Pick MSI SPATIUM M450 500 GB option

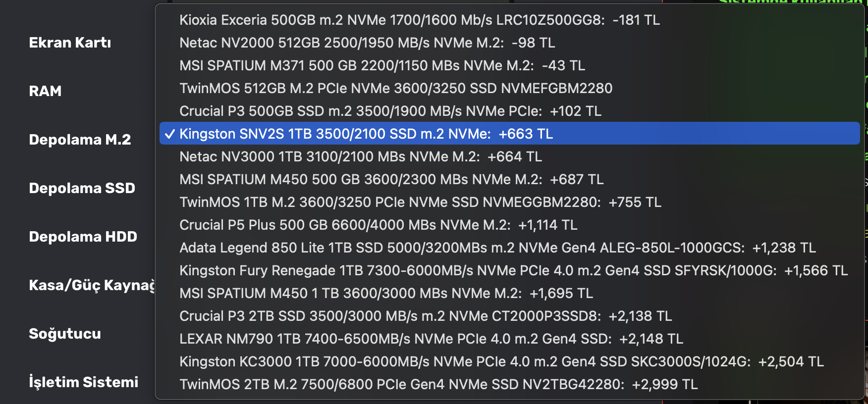point(391,179)
